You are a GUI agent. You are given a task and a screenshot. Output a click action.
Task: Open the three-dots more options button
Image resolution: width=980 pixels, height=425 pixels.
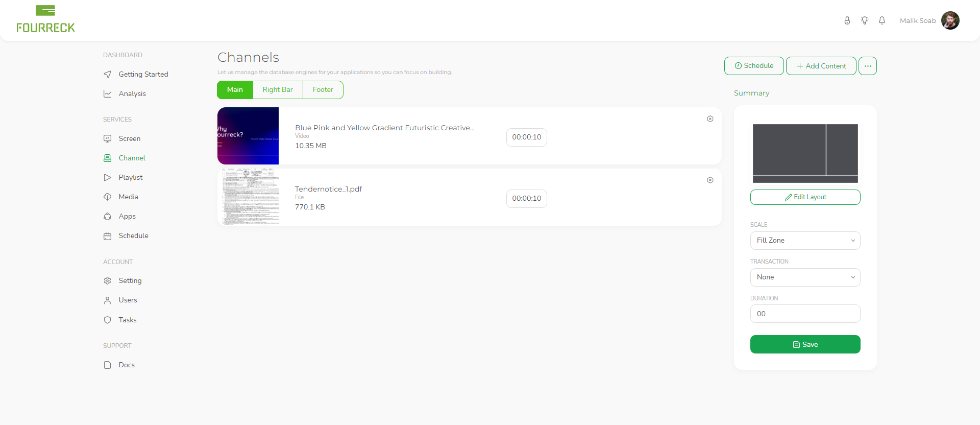tap(867, 66)
